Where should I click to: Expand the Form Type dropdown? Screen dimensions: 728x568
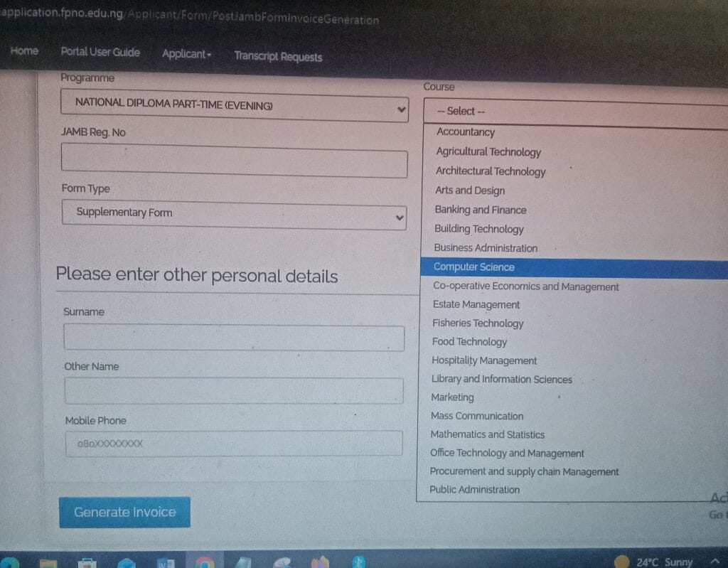[234, 215]
